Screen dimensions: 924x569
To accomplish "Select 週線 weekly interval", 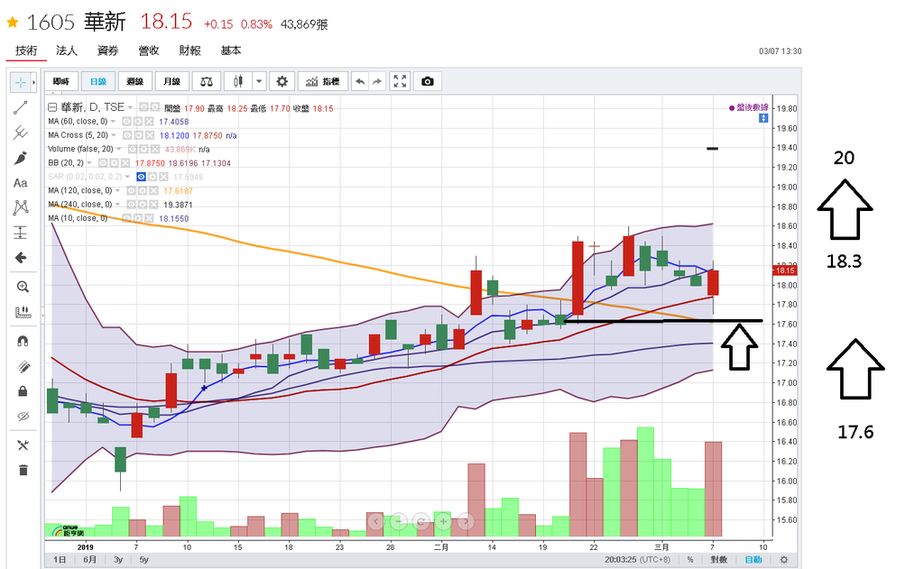I will pyautogui.click(x=135, y=81).
